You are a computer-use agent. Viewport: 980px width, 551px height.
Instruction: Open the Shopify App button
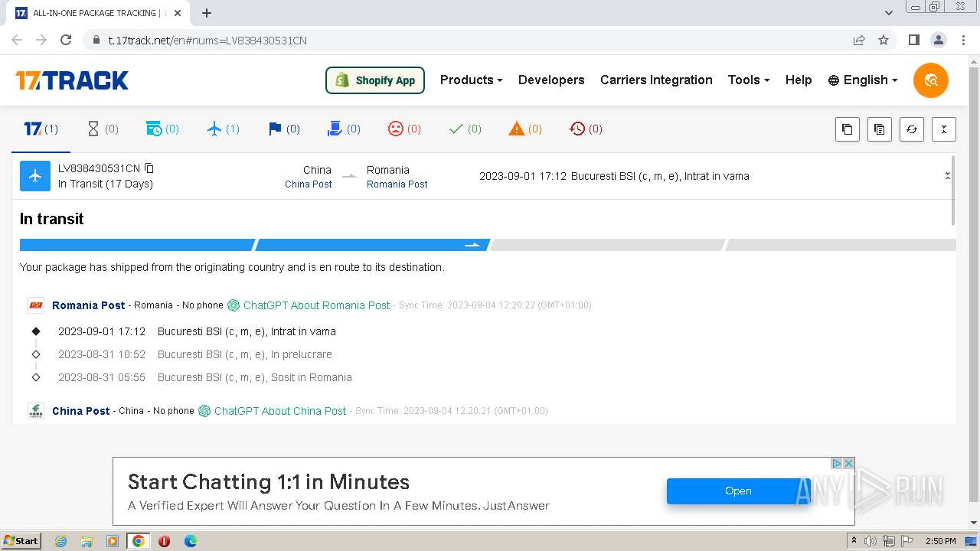tap(375, 80)
